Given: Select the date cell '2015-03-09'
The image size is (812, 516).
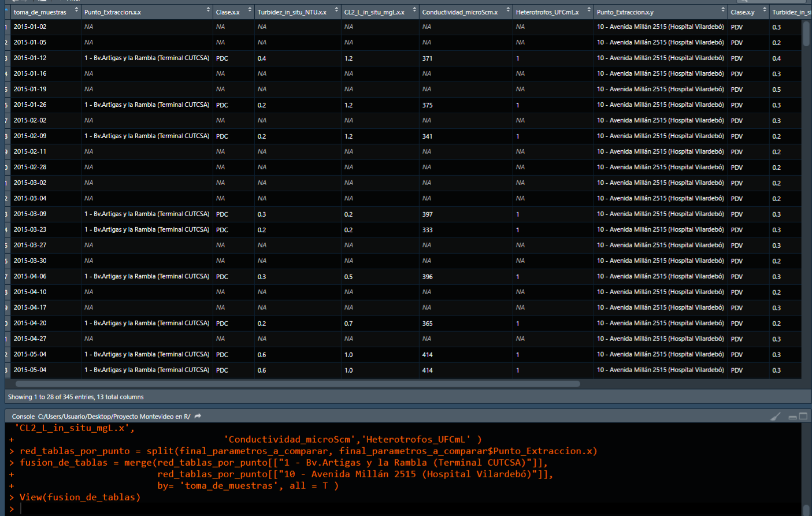Looking at the screenshot, I should (x=30, y=214).
